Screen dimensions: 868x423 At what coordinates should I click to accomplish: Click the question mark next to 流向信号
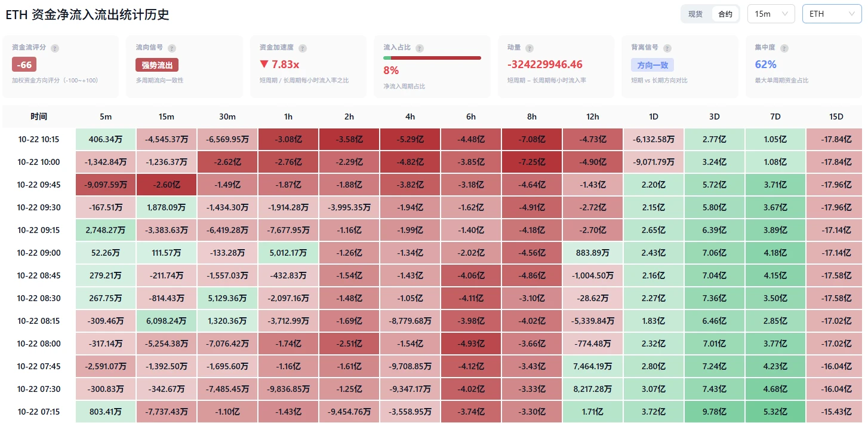(173, 48)
